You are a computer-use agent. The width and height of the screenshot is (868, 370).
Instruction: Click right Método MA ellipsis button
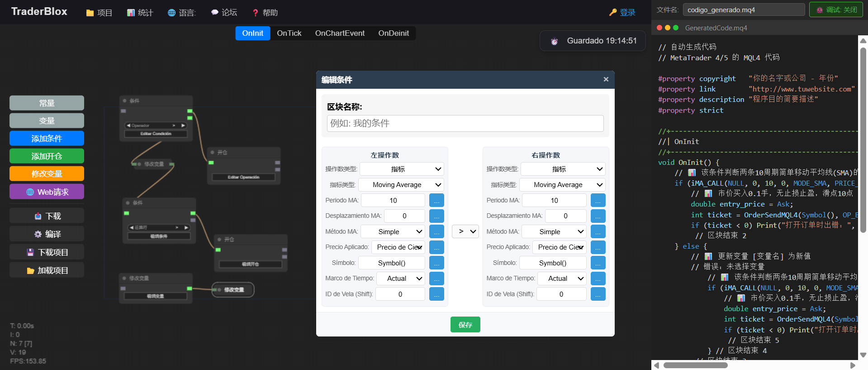point(598,231)
